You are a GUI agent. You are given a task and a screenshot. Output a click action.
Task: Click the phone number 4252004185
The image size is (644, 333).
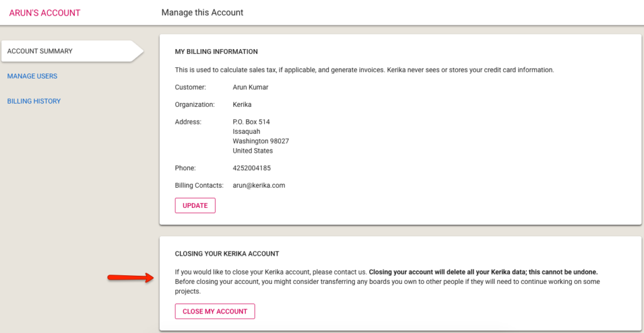(252, 168)
